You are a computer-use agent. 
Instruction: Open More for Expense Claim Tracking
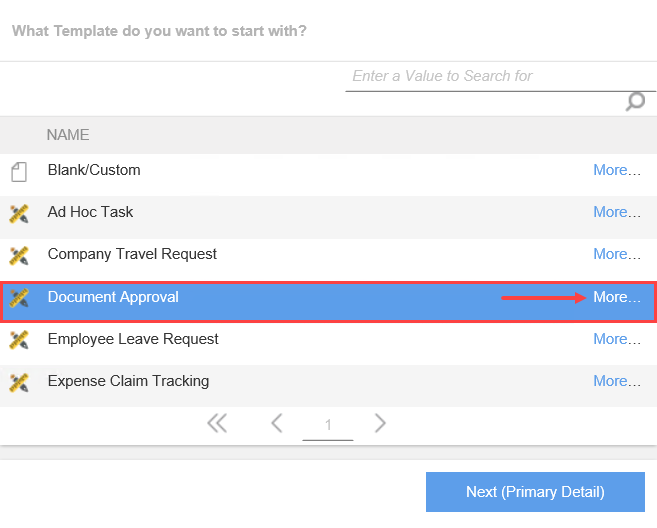[616, 381]
